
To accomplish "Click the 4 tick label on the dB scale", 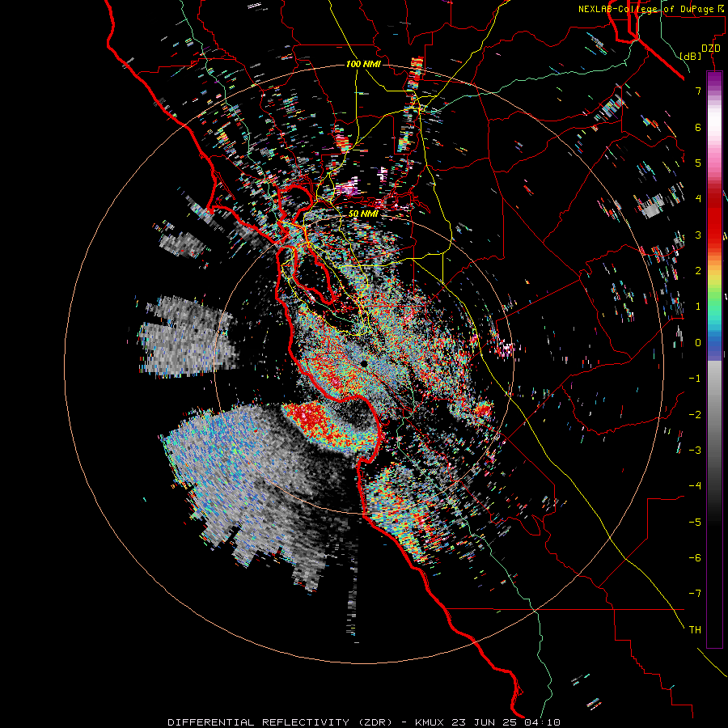I will [698, 199].
